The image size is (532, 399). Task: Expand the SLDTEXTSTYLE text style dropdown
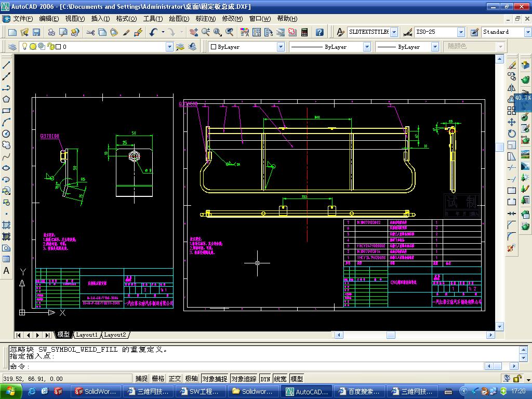394,32
